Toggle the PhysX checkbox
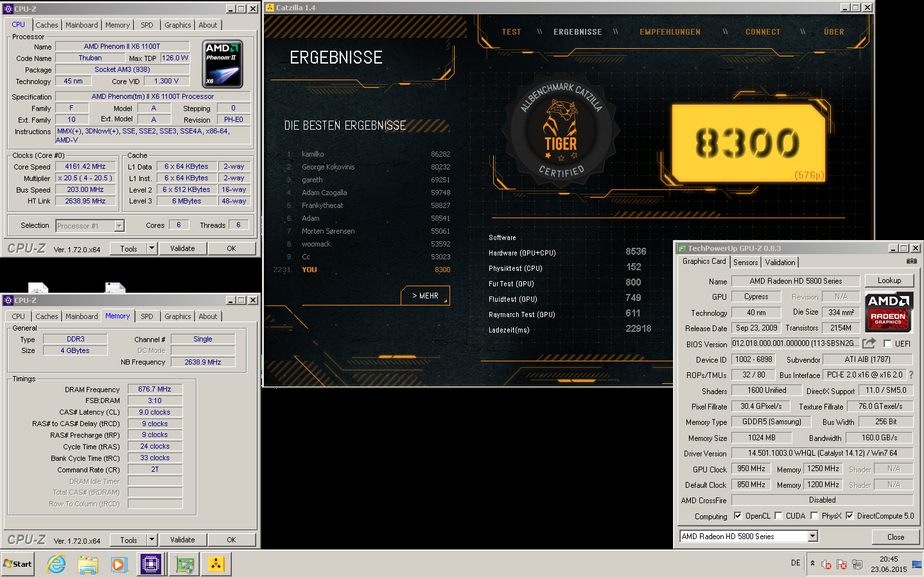 (814, 516)
